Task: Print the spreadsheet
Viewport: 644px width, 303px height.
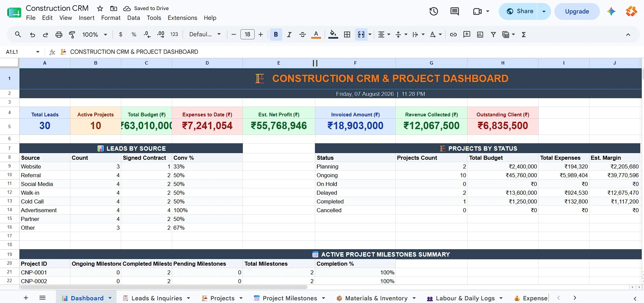Action: pos(59,34)
